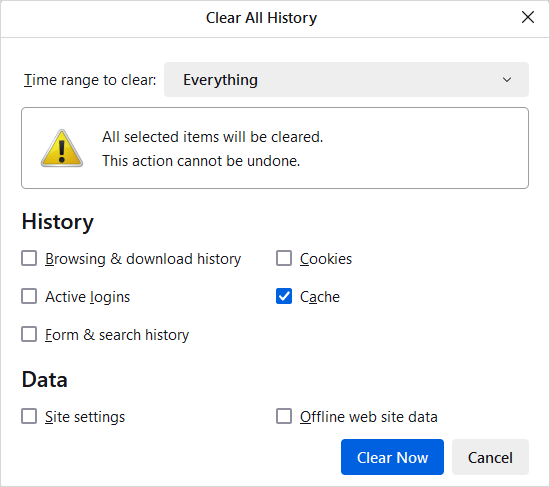Click the 'Time range to clear' label

(90, 80)
